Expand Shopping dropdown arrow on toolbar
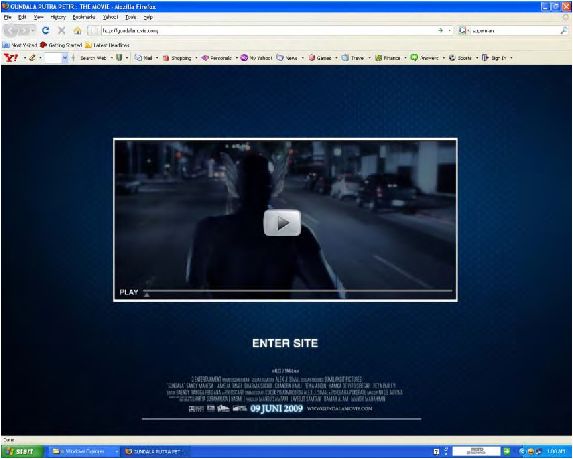Viewport: 573px width, 459px height. coord(196,58)
